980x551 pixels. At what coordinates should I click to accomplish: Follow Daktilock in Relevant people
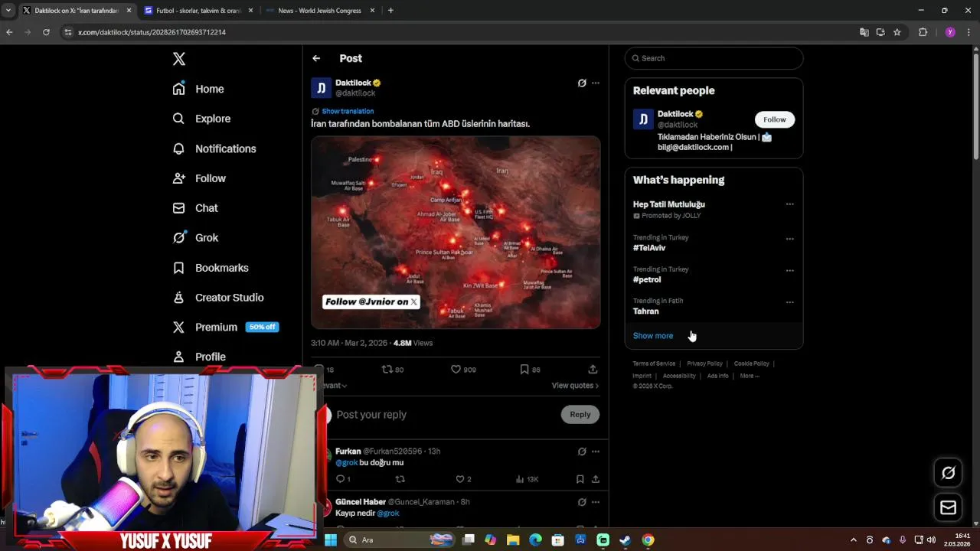tap(775, 119)
